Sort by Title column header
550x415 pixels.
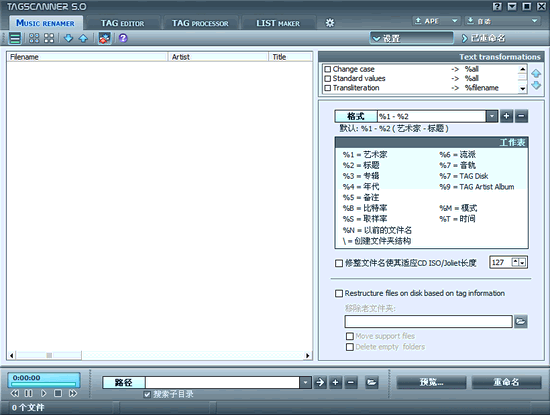click(x=290, y=57)
